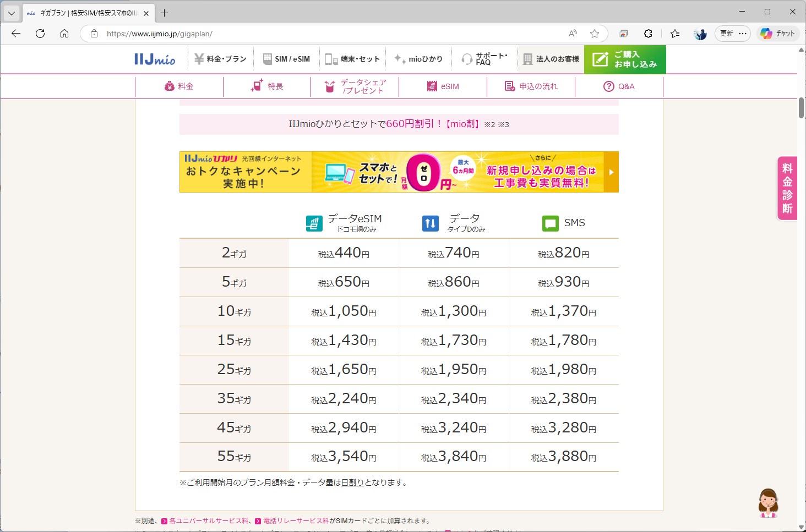The image size is (806, 532).
Task: Click the blue データ タイプD column icon
Action: pyautogui.click(x=430, y=222)
